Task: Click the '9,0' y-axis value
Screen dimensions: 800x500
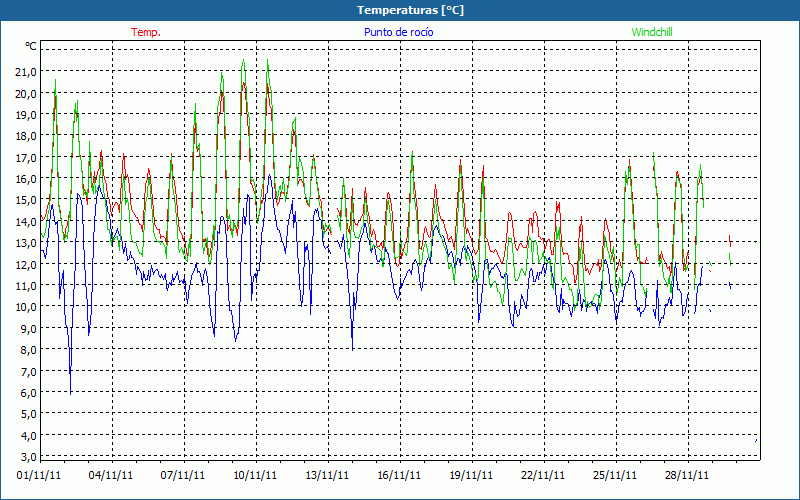Action: coord(29,329)
